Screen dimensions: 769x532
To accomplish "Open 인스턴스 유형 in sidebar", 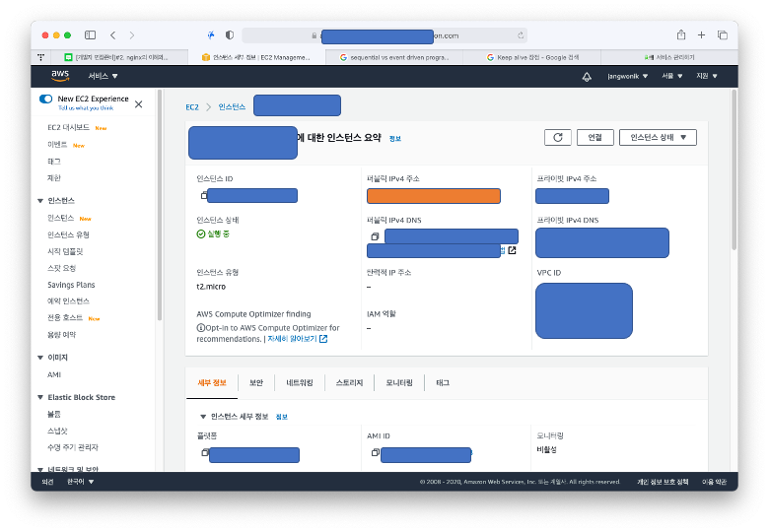I will 68,234.
